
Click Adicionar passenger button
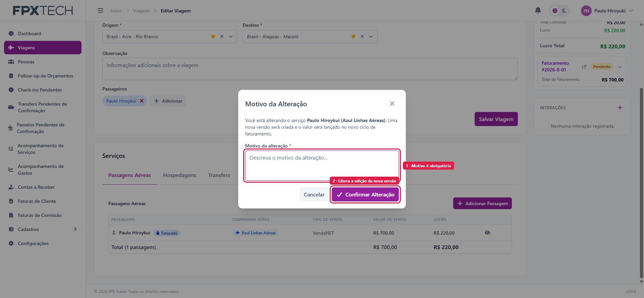point(168,101)
